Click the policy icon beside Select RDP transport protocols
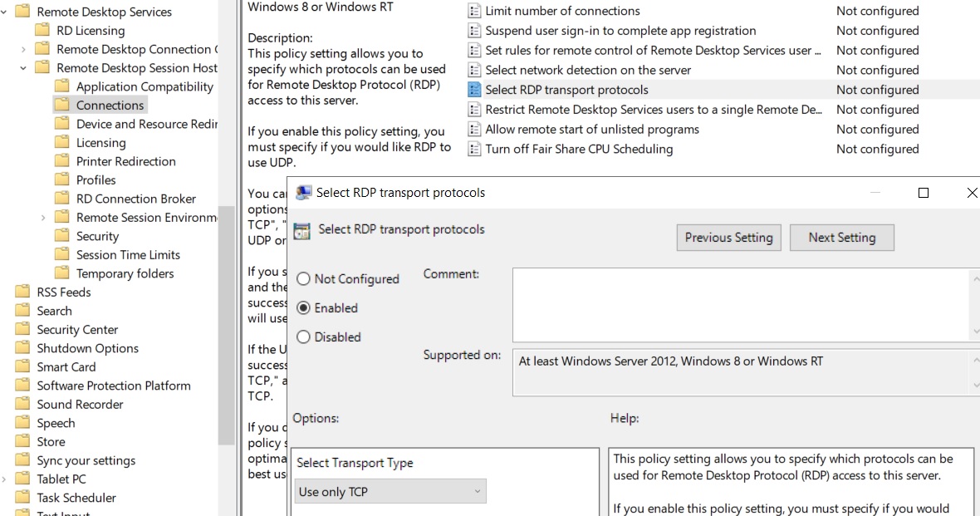This screenshot has height=516, width=980. click(474, 90)
